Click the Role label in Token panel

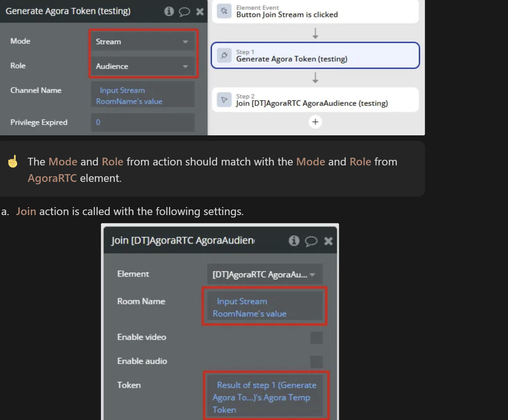coord(18,65)
